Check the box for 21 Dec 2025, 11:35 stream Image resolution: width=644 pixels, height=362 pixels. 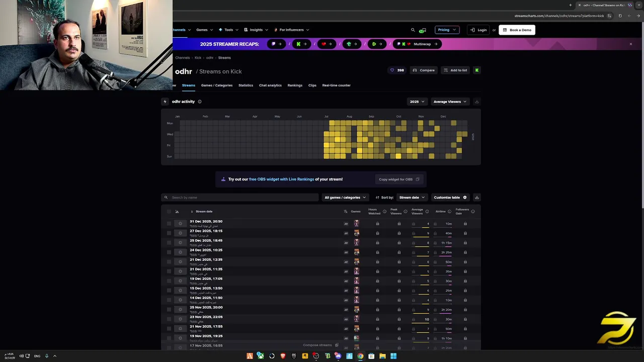pyautogui.click(x=169, y=271)
